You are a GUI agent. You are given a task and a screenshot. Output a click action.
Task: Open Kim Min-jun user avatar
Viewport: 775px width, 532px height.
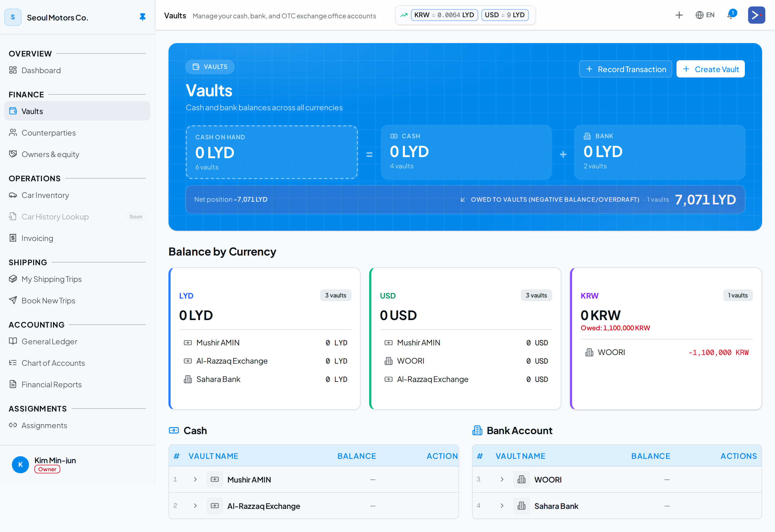click(x=20, y=465)
